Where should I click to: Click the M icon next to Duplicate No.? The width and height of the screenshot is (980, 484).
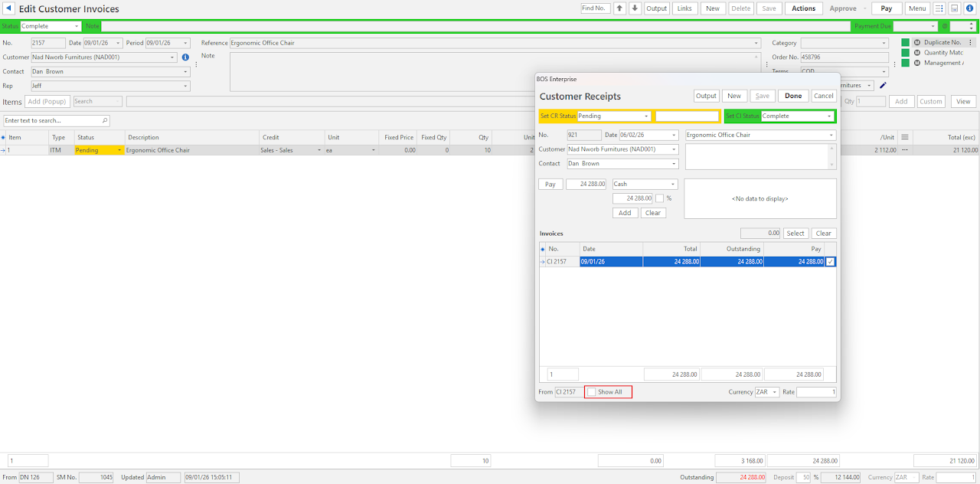(x=916, y=43)
